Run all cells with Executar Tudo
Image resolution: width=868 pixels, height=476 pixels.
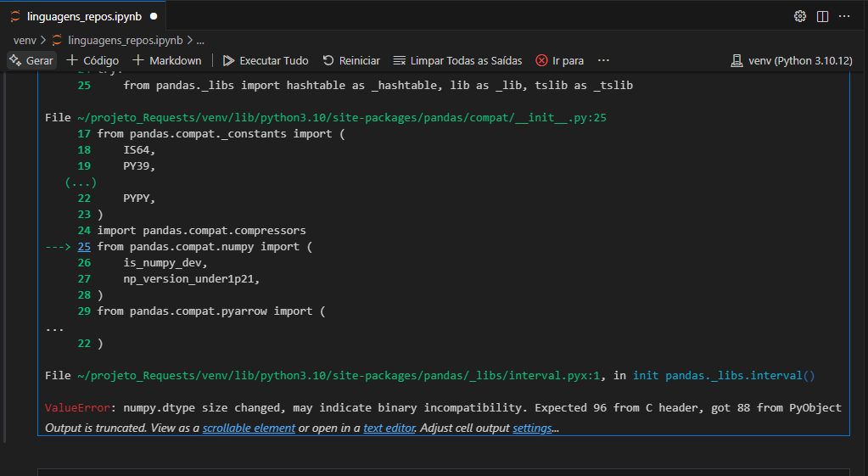(x=266, y=60)
